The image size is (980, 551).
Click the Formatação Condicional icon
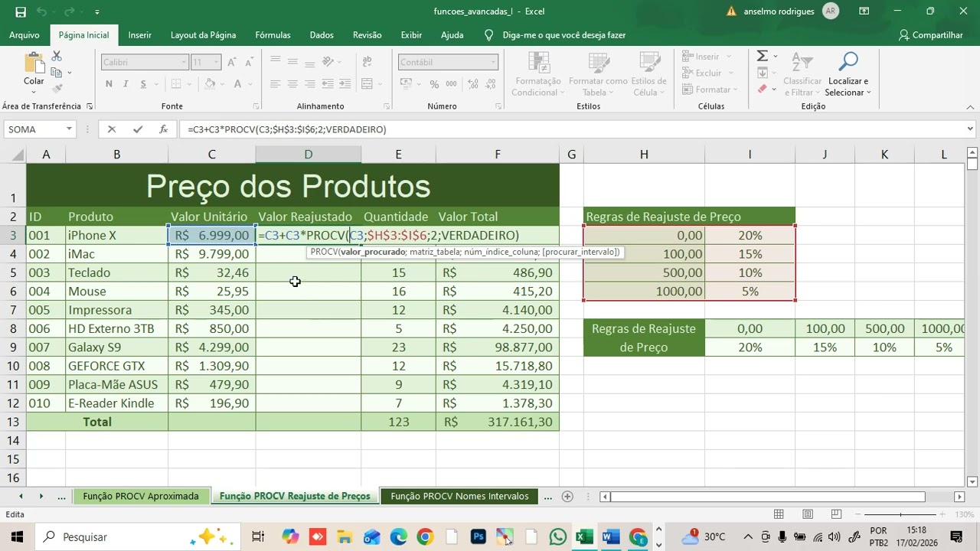point(538,74)
